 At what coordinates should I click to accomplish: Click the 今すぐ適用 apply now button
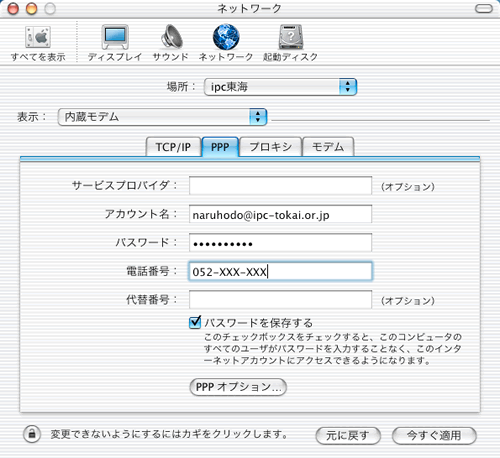434,435
